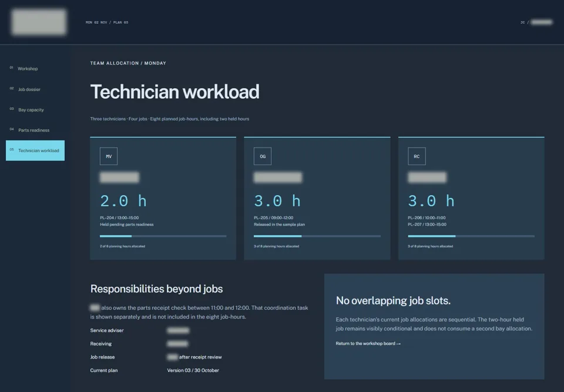Viewport: 564px width, 392px height.
Task: Click the blurred name on the MV card
Action: (x=119, y=177)
